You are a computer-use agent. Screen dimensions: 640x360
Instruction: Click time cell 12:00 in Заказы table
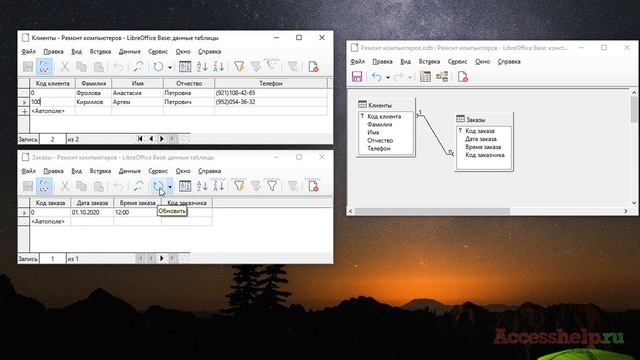(x=138, y=213)
